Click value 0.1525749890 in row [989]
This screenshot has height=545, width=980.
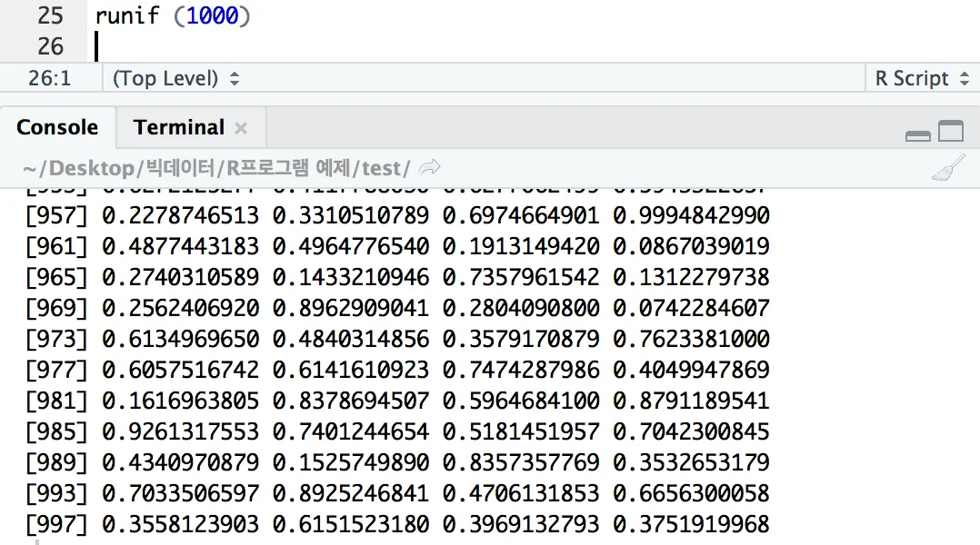click(x=351, y=462)
